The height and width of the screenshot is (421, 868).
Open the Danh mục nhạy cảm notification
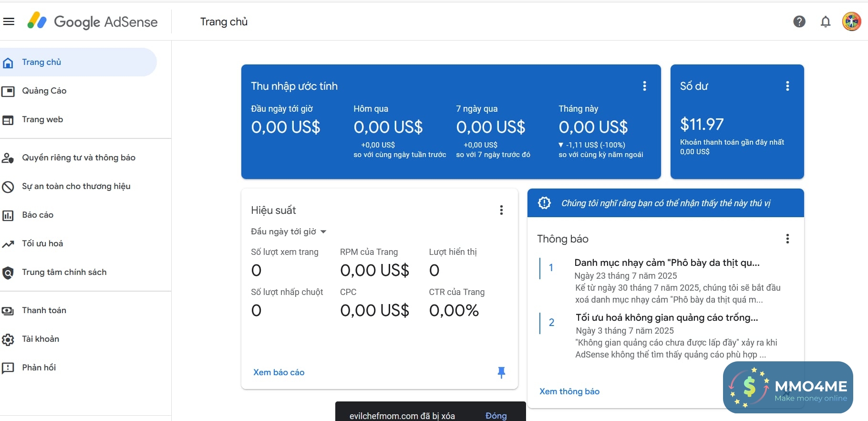click(667, 263)
